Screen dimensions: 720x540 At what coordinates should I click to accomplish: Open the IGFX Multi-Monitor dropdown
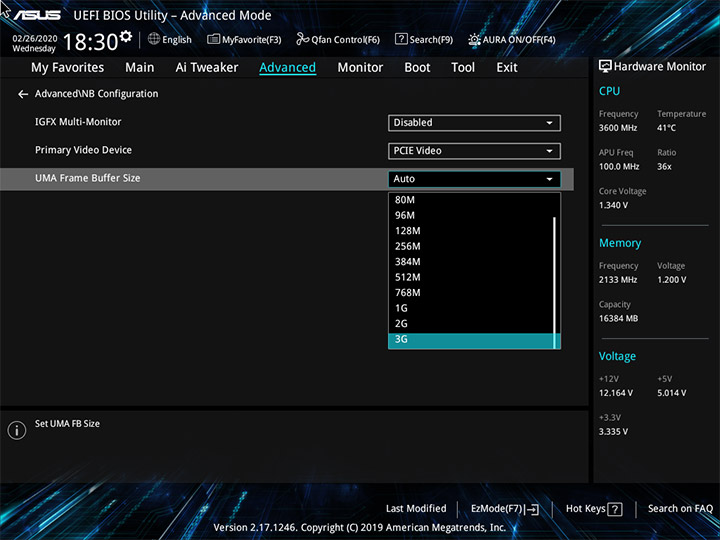point(474,123)
